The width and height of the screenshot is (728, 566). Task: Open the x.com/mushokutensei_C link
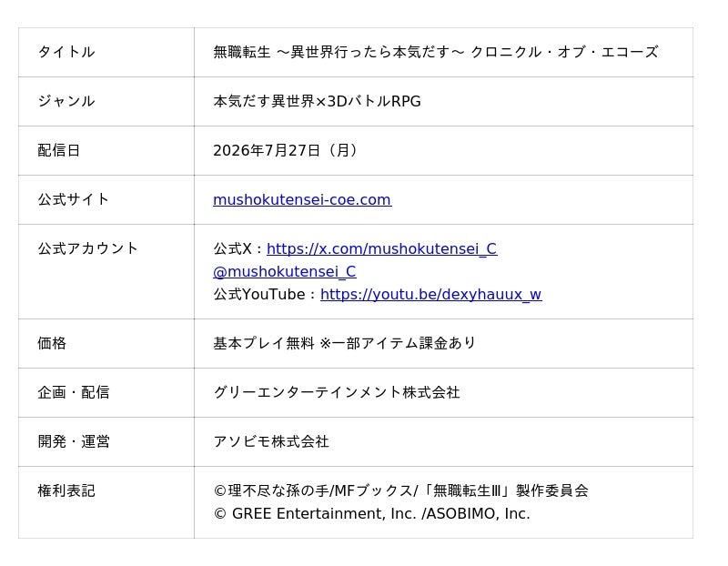(381, 248)
